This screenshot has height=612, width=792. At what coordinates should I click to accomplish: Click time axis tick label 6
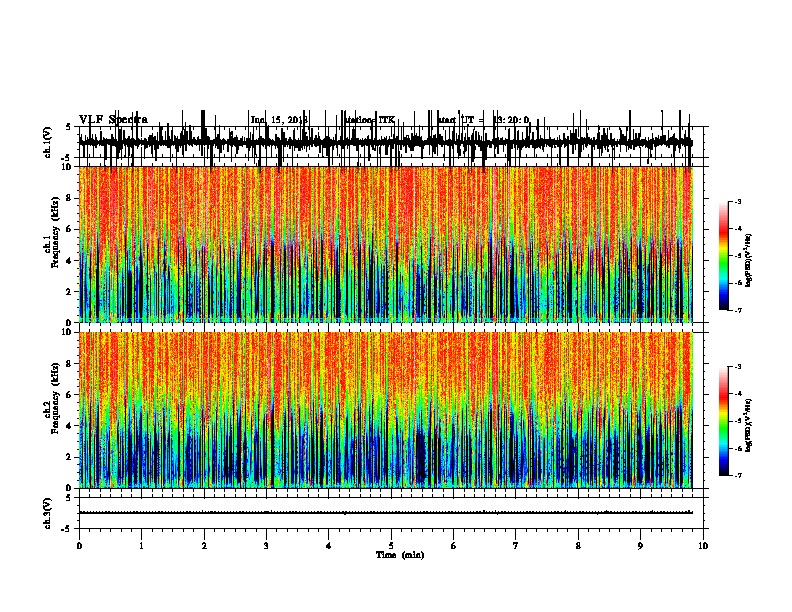coord(454,546)
